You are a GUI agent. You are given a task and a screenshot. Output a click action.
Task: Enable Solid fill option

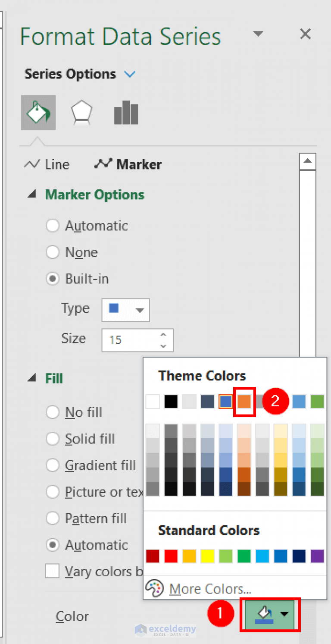click(52, 439)
